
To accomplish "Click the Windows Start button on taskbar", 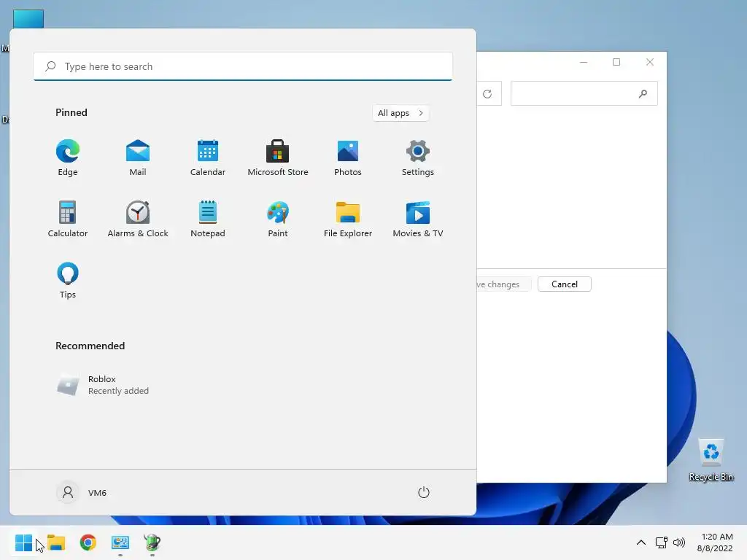I will pos(24,542).
